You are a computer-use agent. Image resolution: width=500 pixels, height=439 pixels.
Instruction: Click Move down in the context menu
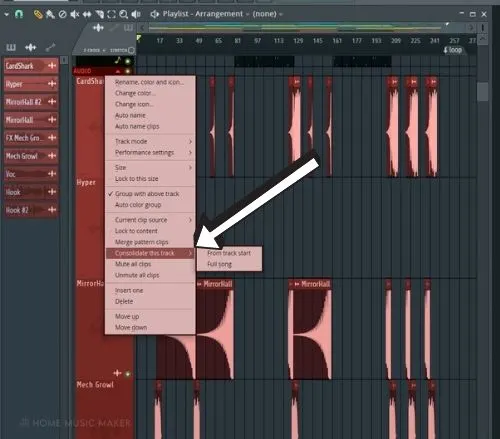150,327
